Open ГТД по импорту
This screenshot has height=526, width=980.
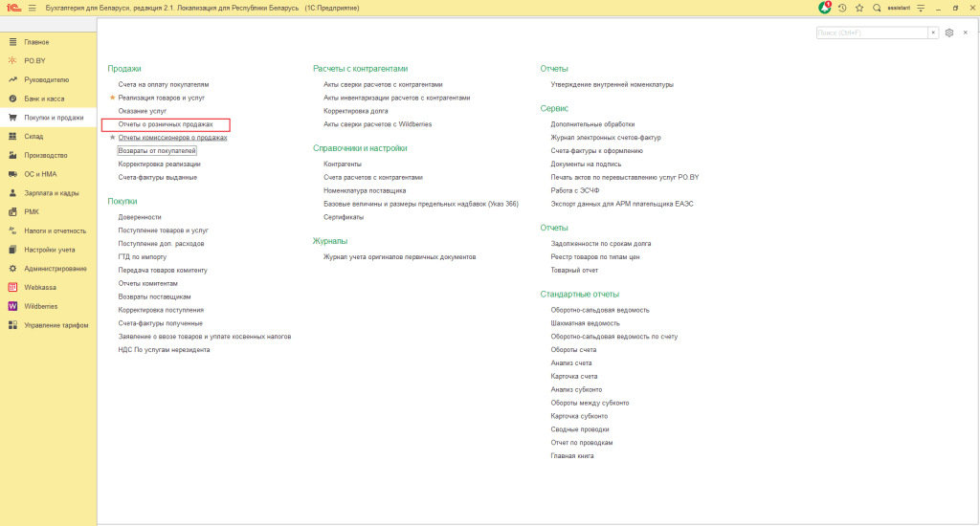[x=143, y=256]
